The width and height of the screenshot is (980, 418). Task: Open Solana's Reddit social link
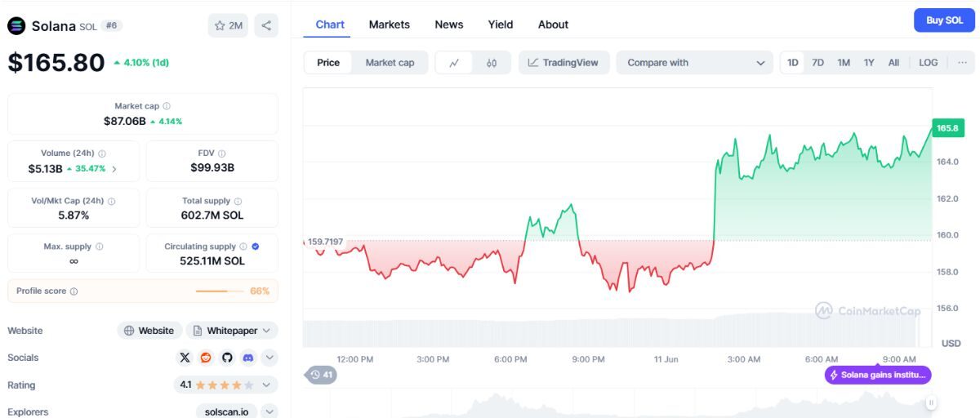(x=206, y=358)
